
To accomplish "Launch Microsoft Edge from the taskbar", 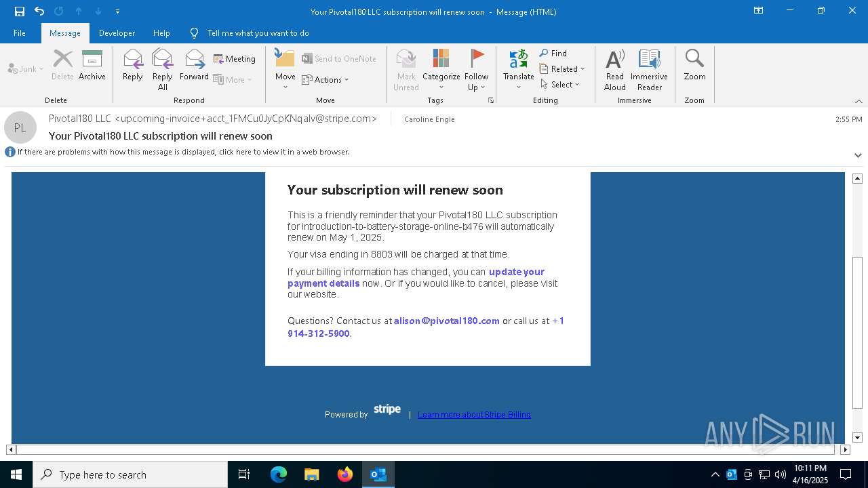I will 279,474.
